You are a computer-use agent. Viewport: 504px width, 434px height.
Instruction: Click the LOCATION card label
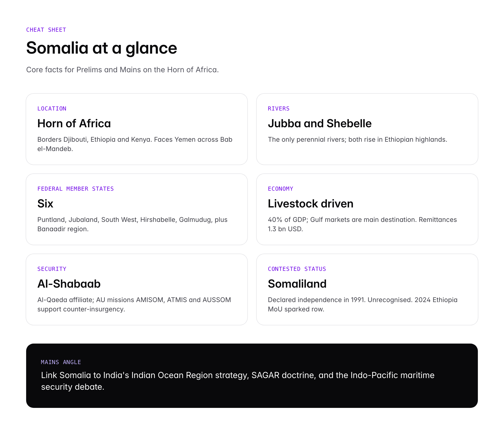click(52, 109)
